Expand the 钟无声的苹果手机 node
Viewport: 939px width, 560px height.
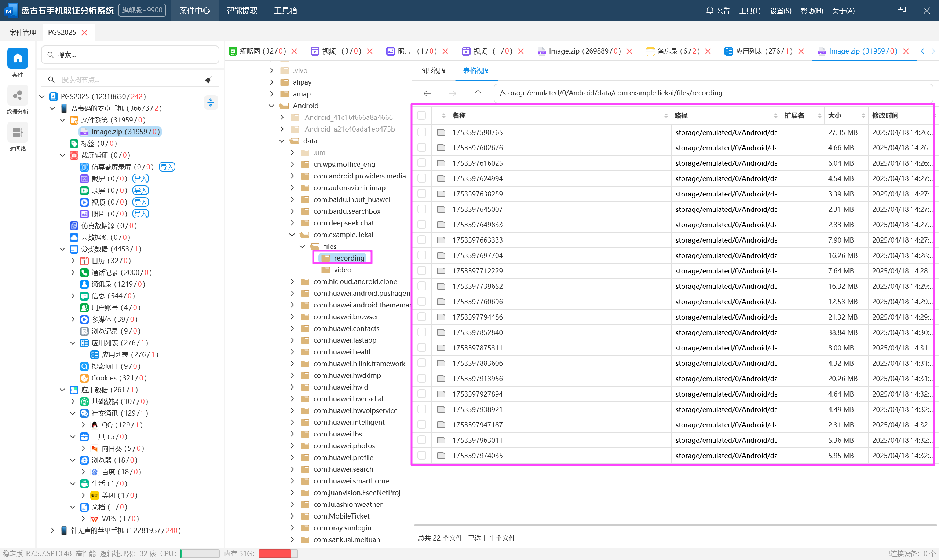[52, 531]
